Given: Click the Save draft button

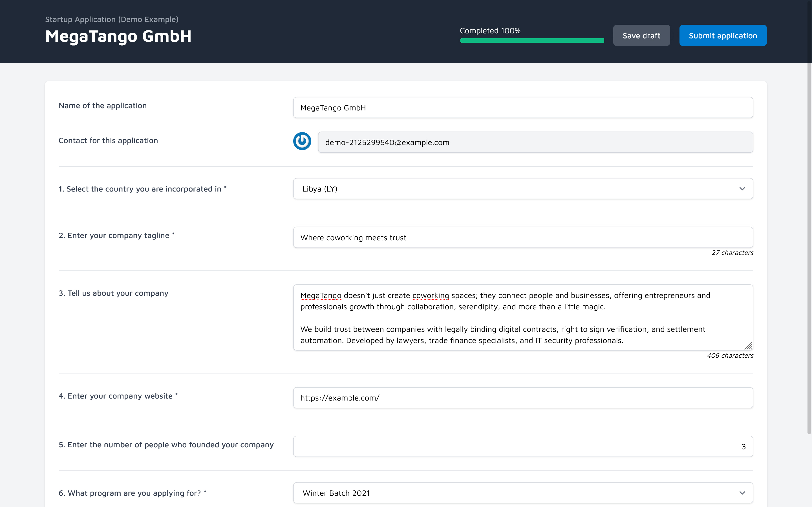Looking at the screenshot, I should click(x=641, y=35).
